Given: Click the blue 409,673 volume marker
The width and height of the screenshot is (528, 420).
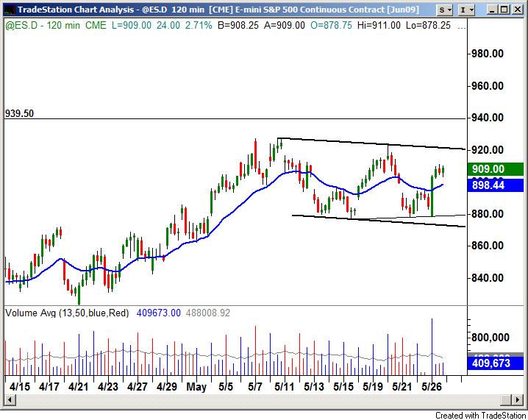Looking at the screenshot, I should 495,363.
